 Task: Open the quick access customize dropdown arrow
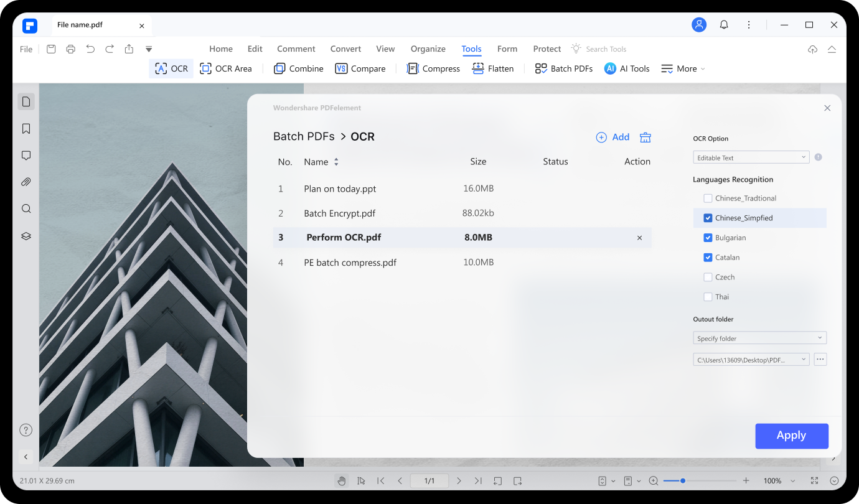[149, 49]
